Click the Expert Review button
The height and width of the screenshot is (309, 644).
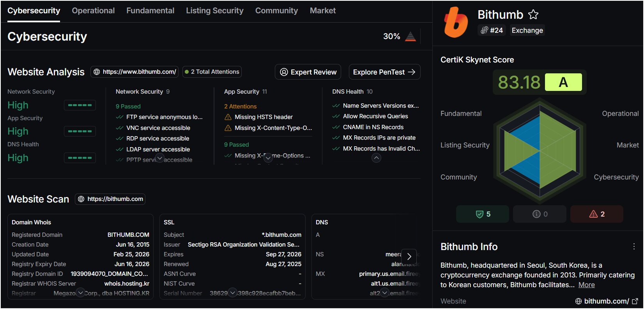pyautogui.click(x=308, y=72)
